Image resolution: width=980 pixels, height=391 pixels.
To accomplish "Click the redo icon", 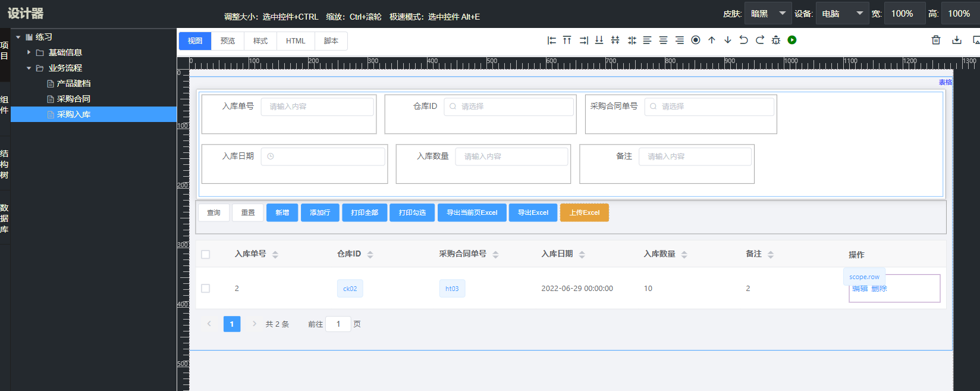I will pos(760,40).
